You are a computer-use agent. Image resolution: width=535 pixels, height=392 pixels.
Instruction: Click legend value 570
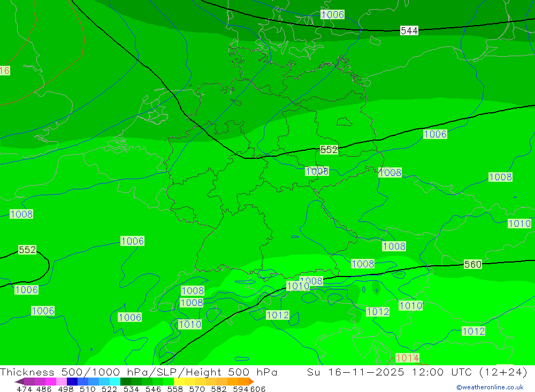[x=197, y=389]
